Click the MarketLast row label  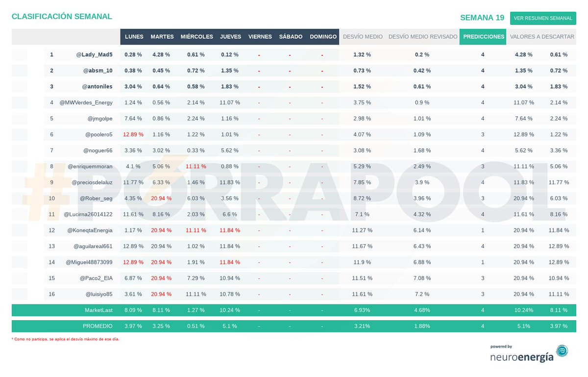tap(98, 310)
